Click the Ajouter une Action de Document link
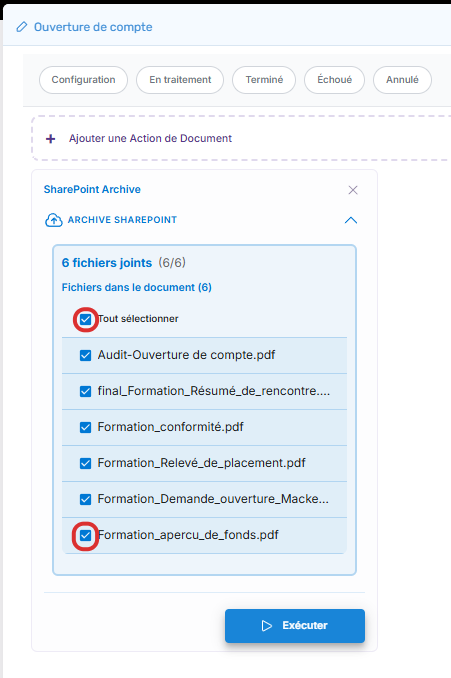Screen dimensions: 451x678 [x=150, y=138]
